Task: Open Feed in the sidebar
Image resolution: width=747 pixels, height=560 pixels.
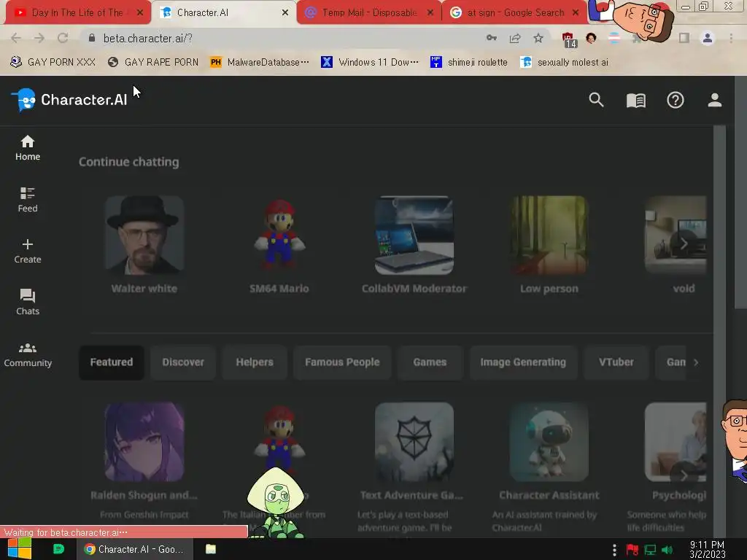Action: tap(28, 200)
